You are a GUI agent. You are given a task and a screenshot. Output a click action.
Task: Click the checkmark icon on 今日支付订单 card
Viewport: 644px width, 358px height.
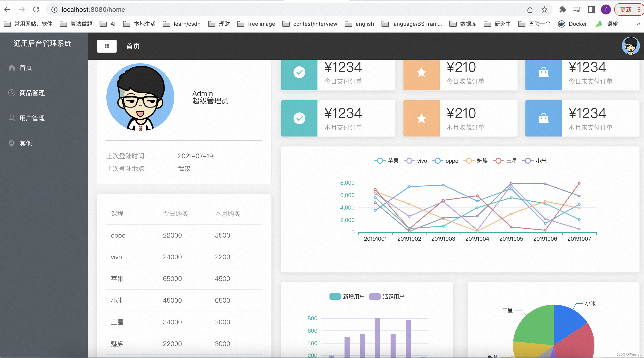click(299, 72)
